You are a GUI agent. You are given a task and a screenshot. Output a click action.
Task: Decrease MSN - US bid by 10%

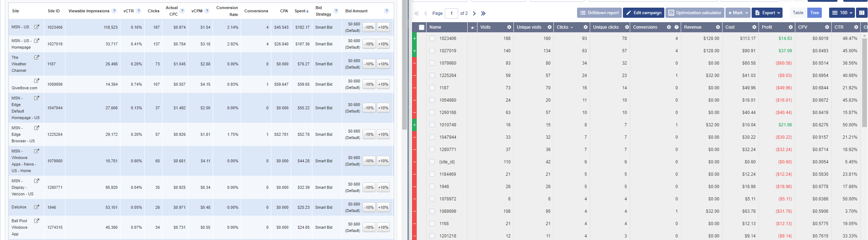coord(369,27)
